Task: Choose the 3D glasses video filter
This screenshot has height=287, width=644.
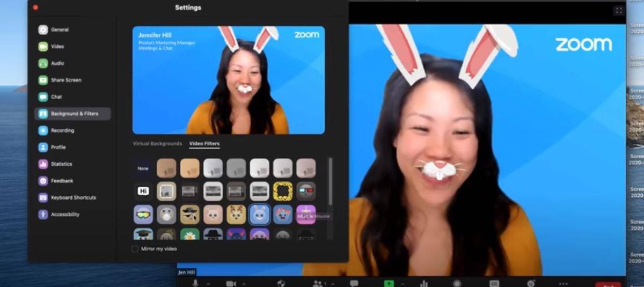Action: coord(306,191)
